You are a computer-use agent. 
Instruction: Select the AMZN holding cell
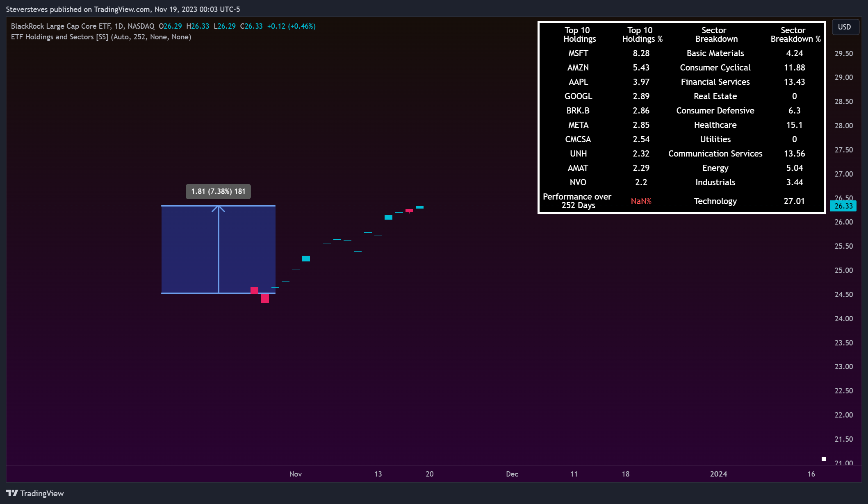(x=578, y=68)
